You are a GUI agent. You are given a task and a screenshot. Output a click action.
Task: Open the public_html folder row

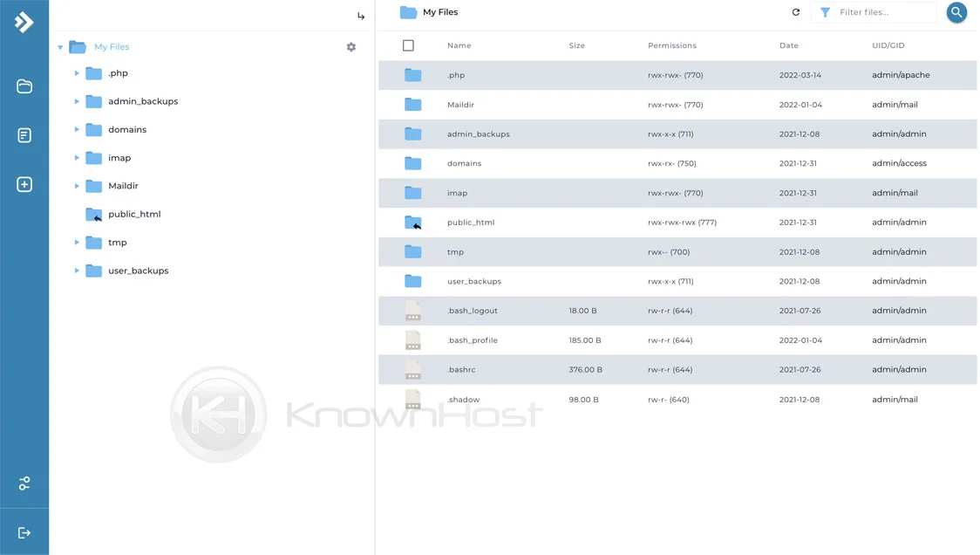click(x=471, y=222)
